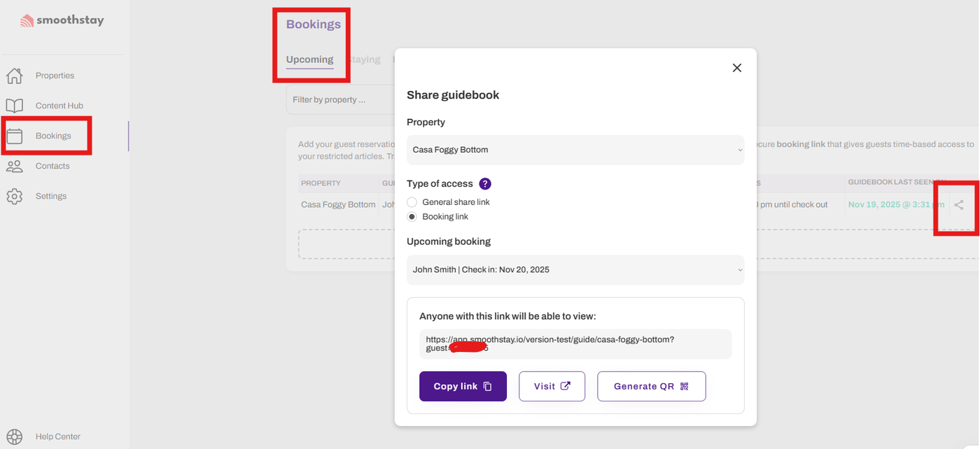
Task: Switch to the Upcoming bookings tab
Action: 309,59
